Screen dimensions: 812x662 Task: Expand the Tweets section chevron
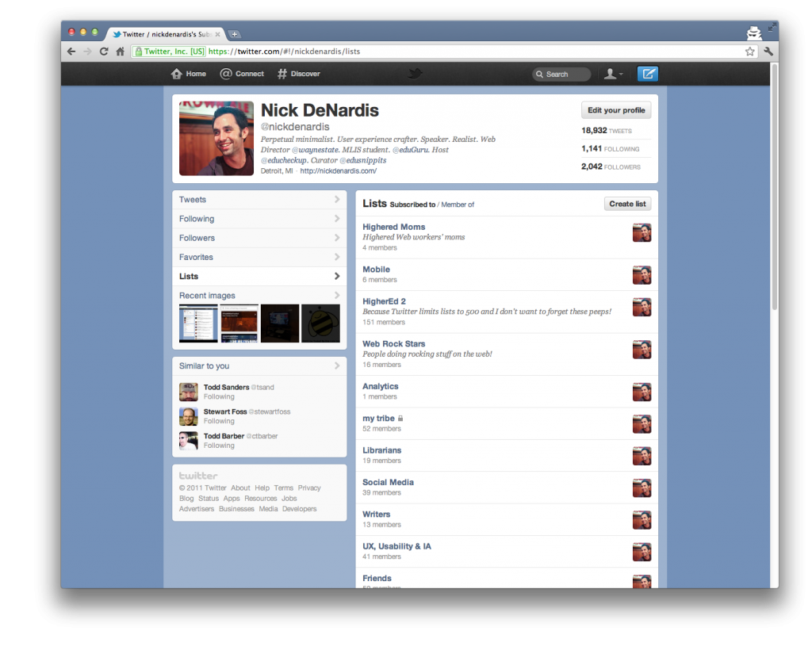pos(337,199)
